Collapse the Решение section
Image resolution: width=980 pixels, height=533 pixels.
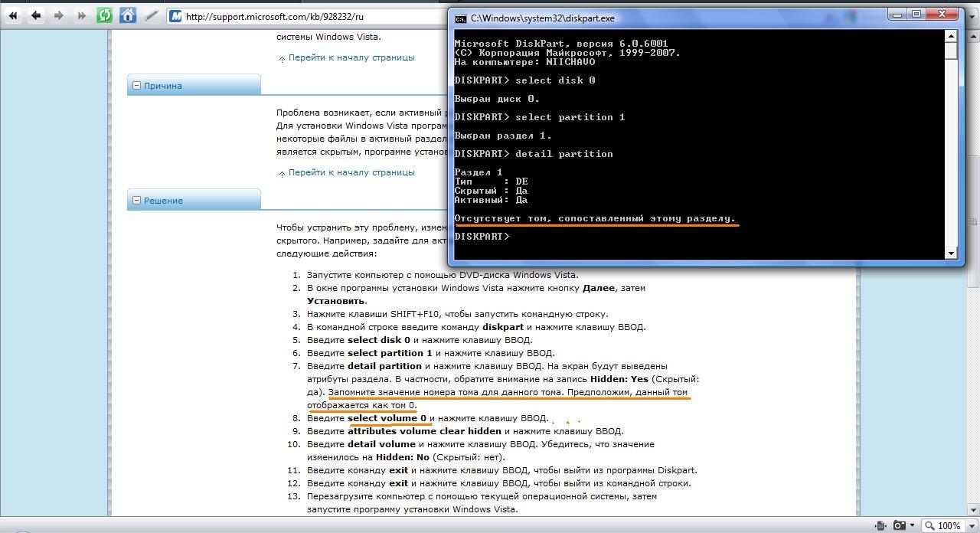click(x=136, y=201)
